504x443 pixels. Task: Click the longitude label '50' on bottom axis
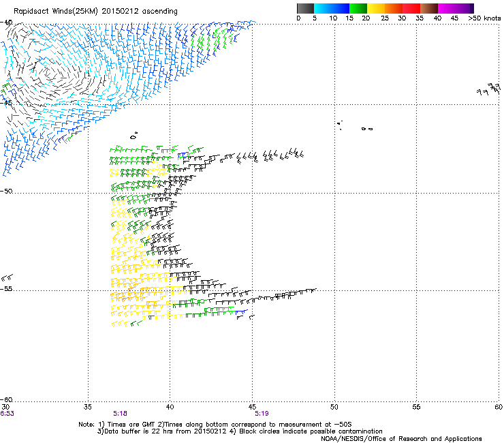click(x=334, y=407)
